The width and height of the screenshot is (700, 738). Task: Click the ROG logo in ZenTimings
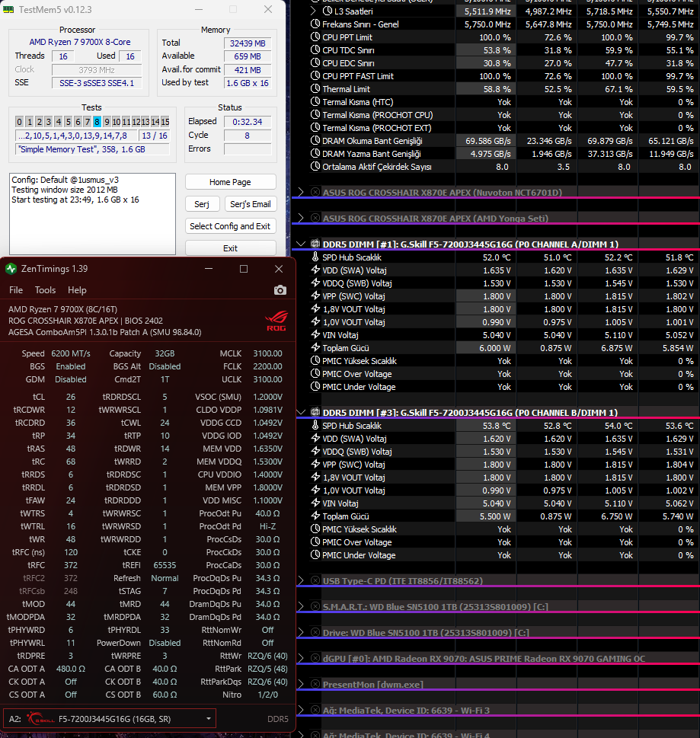pos(276,321)
